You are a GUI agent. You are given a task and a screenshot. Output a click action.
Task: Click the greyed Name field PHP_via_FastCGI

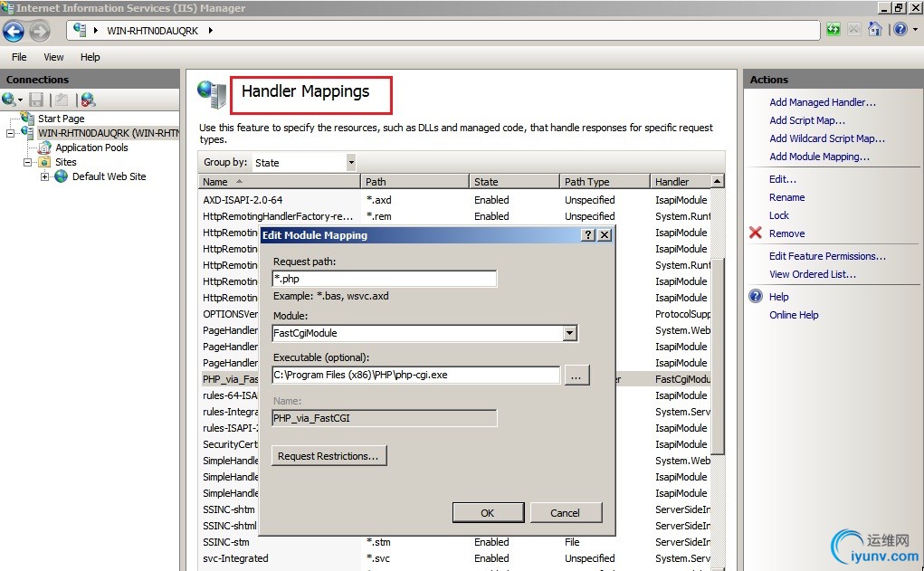pyautogui.click(x=385, y=418)
